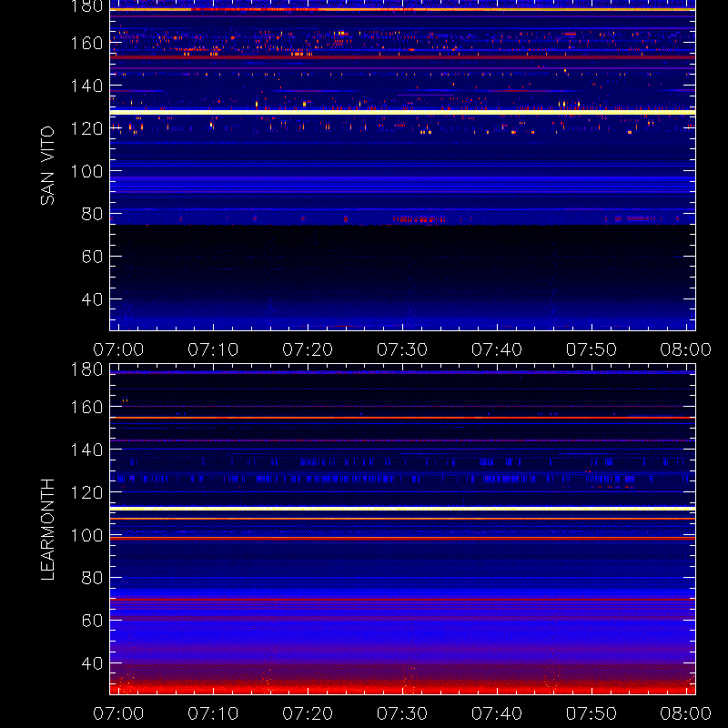
Task: Pick the 07:20 label below Learmonth plot
Action: [x=308, y=713]
